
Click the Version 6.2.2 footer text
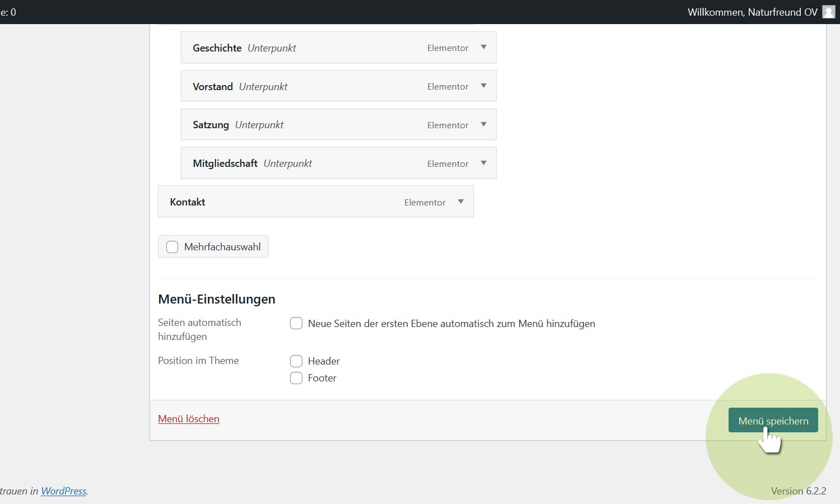799,491
